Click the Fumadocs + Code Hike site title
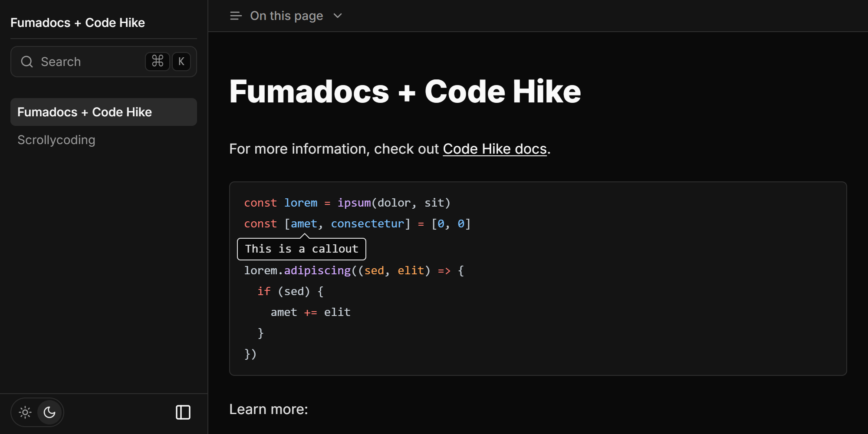The width and height of the screenshot is (868, 434). click(x=78, y=23)
